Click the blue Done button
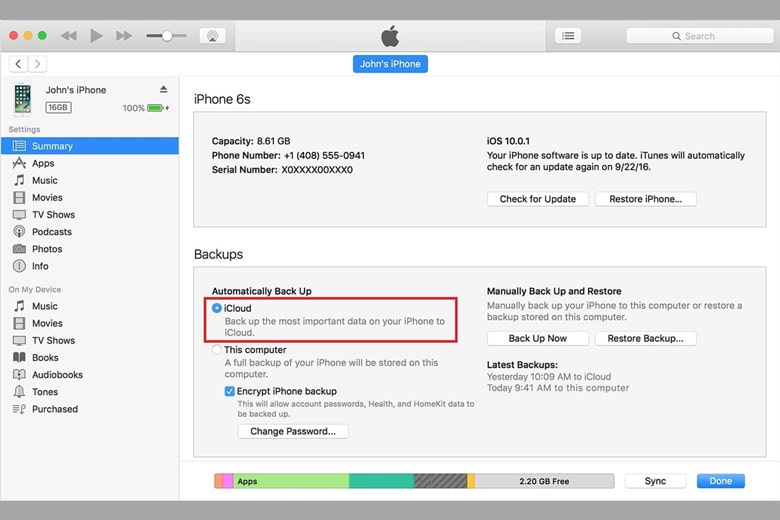The image size is (780, 520). click(x=720, y=481)
